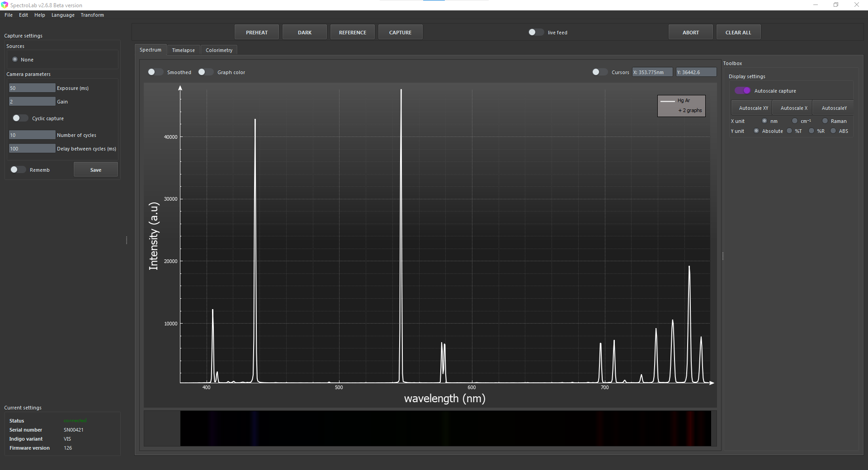This screenshot has width=868, height=470.
Task: Click the SpectroLab app logo icon
Action: 5,5
